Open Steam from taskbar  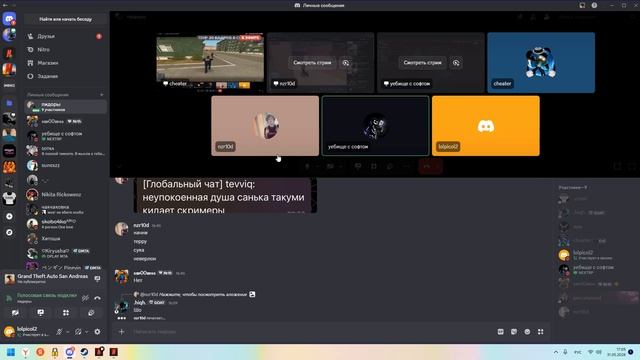[84, 352]
